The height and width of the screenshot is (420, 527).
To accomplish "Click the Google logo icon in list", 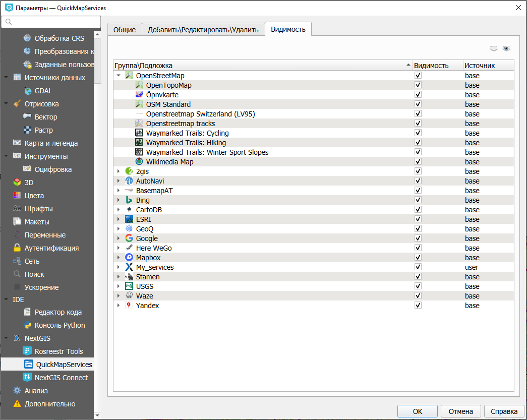I will (x=129, y=238).
